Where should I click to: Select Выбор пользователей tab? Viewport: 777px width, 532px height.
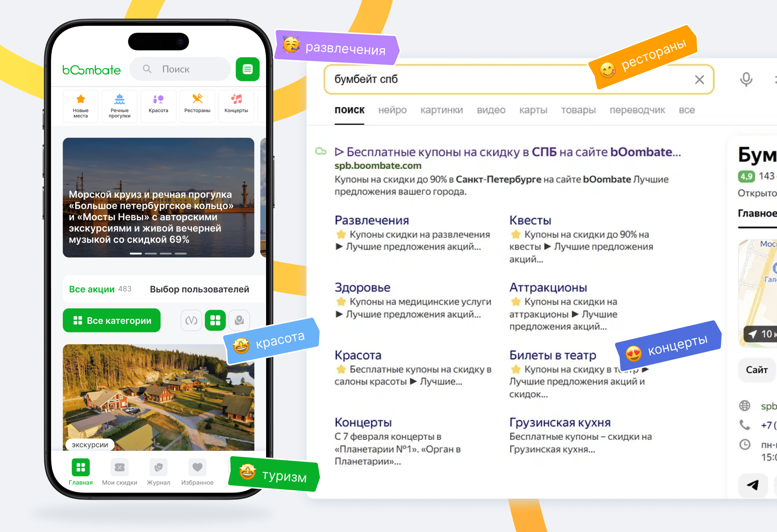[x=199, y=289]
